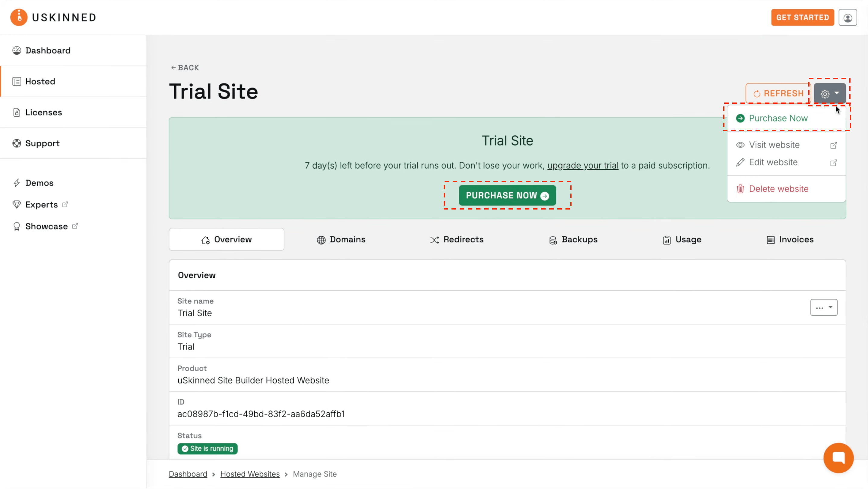
Task: Select Delete website from dropdown menu
Action: pyautogui.click(x=786, y=189)
